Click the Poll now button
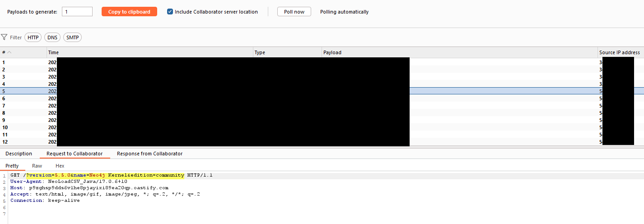Viewport: 644px width, 224px height. coord(294,12)
